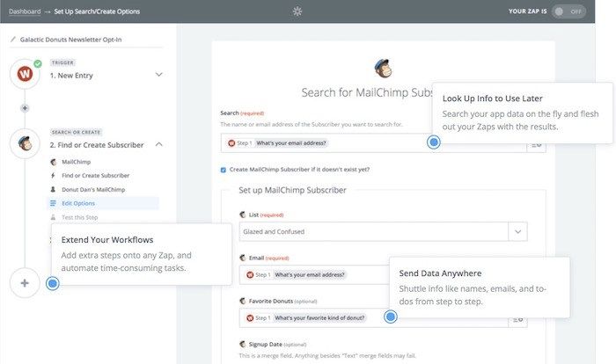This screenshot has height=364, width=616.
Task: Click the Signup Date field label
Action: [x=266, y=344]
